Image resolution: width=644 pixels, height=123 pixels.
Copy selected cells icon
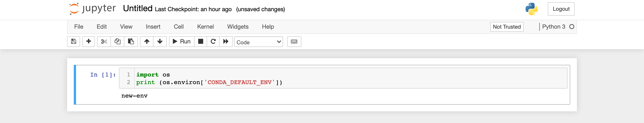click(x=117, y=42)
